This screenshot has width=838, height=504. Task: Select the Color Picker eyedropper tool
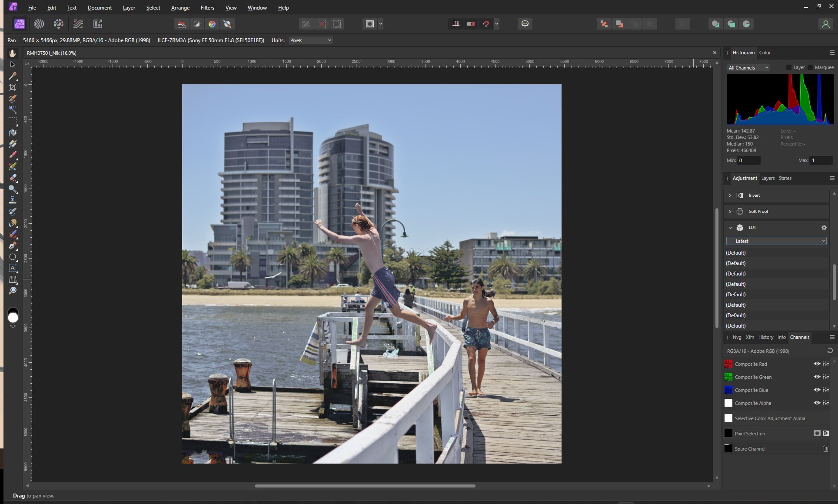[x=13, y=76]
